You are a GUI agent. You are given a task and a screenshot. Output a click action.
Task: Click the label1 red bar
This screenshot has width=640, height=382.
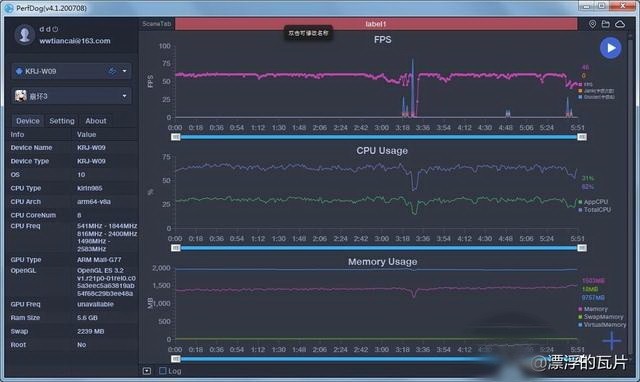point(376,24)
